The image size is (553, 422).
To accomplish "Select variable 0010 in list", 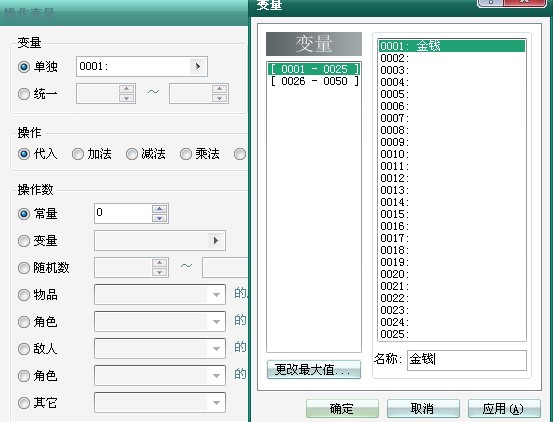I will (x=452, y=154).
